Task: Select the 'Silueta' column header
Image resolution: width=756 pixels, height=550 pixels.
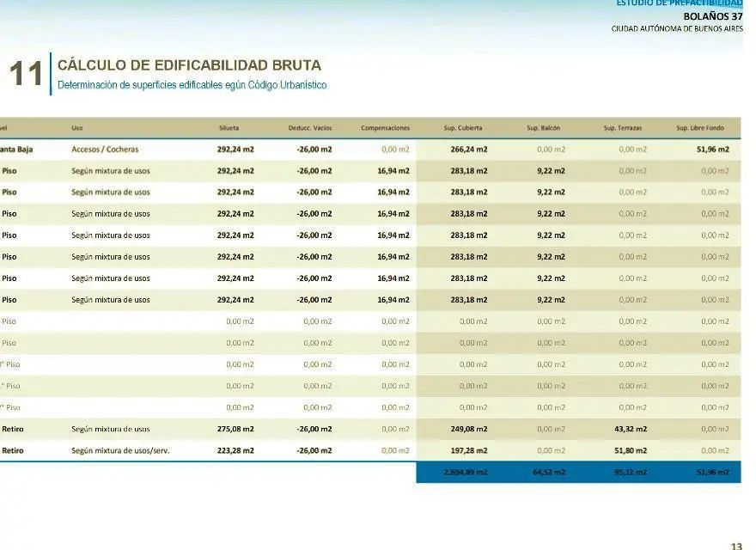Action: 229,128
